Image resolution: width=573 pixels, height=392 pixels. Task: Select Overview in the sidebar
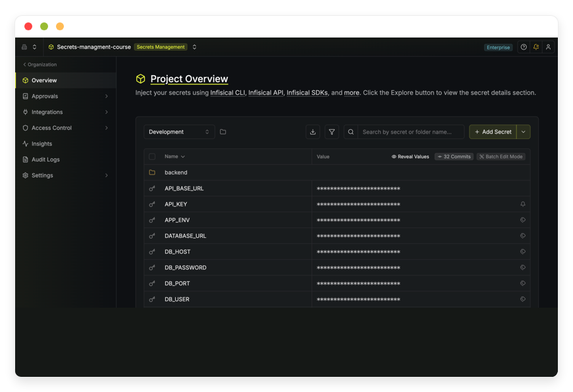pyautogui.click(x=66, y=80)
